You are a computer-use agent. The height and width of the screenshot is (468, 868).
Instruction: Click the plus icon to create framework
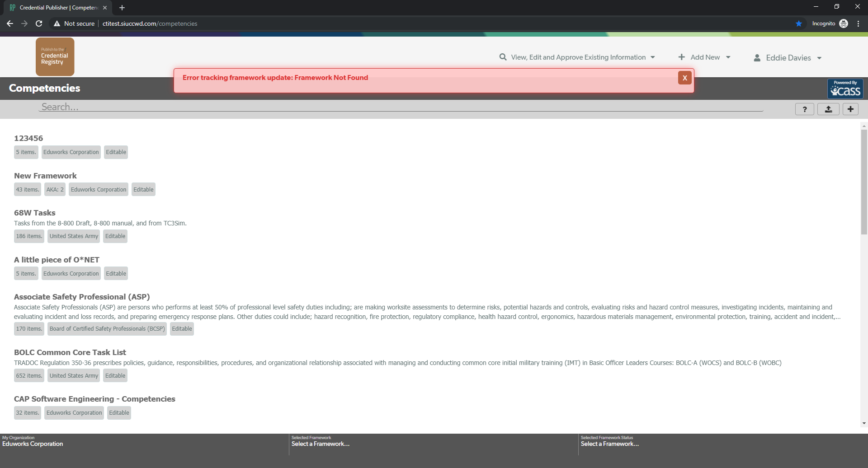[850, 109]
